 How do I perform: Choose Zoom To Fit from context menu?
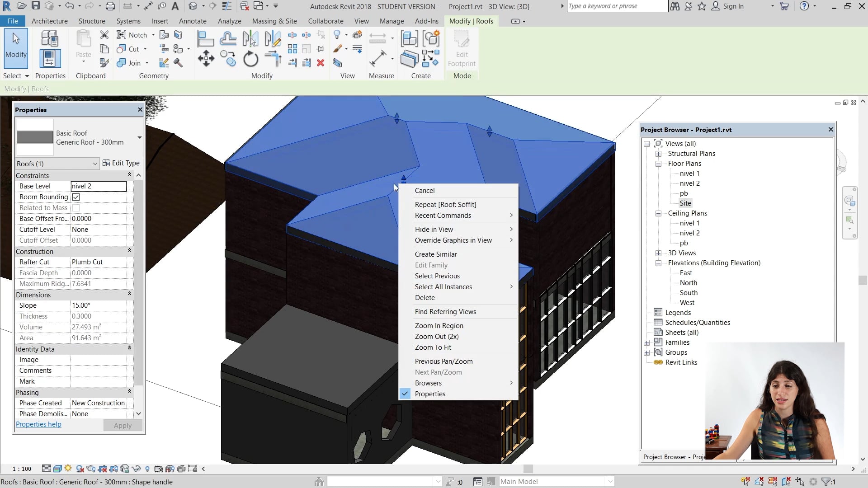(433, 347)
